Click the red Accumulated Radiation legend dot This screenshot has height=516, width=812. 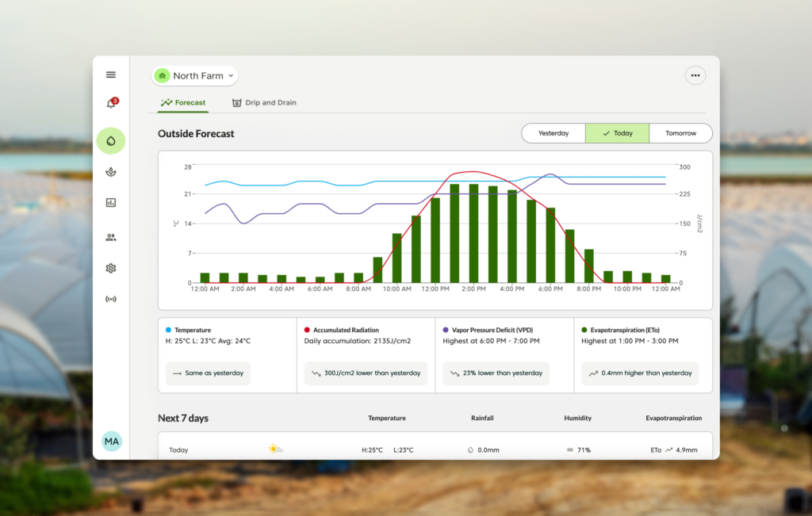[307, 329]
